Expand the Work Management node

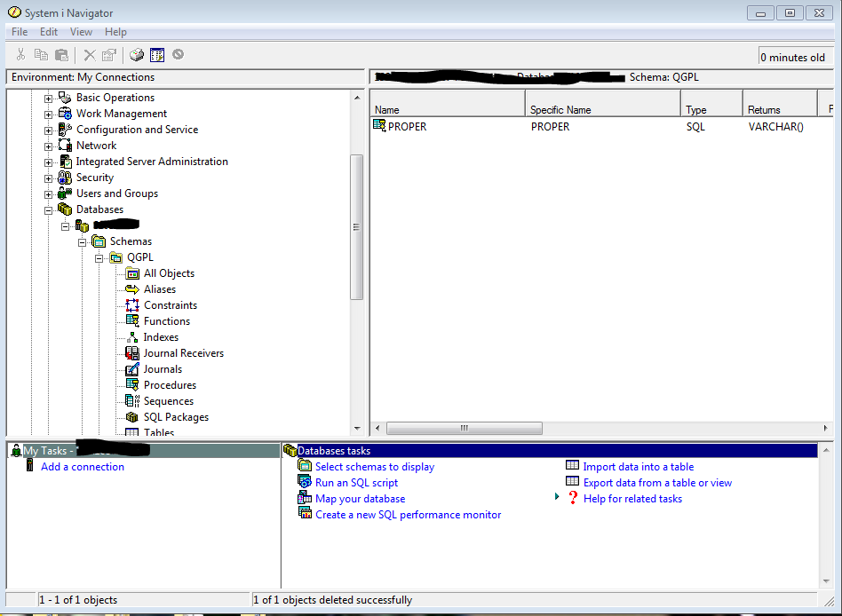click(48, 115)
